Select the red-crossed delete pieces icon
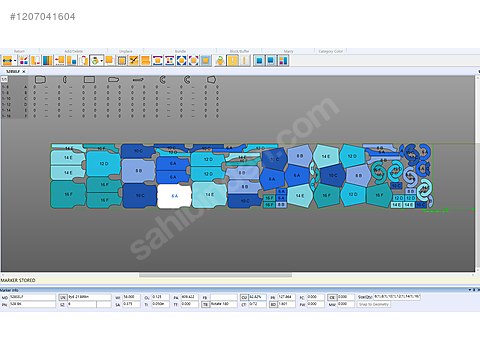 tap(23, 61)
